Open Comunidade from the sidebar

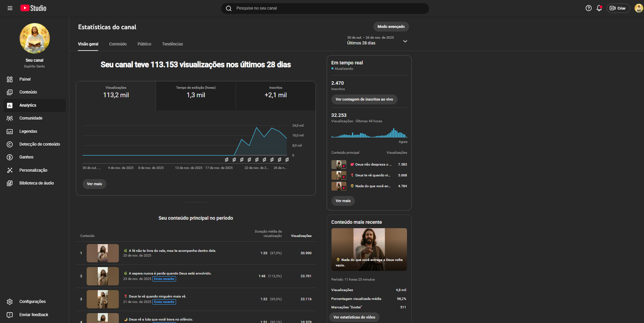click(x=31, y=118)
